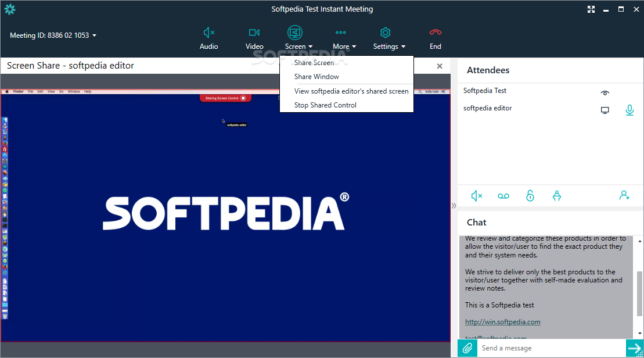Click softpedia editor's screen monitor icon
Image resolution: width=644 pixels, height=358 pixels.
click(x=605, y=110)
